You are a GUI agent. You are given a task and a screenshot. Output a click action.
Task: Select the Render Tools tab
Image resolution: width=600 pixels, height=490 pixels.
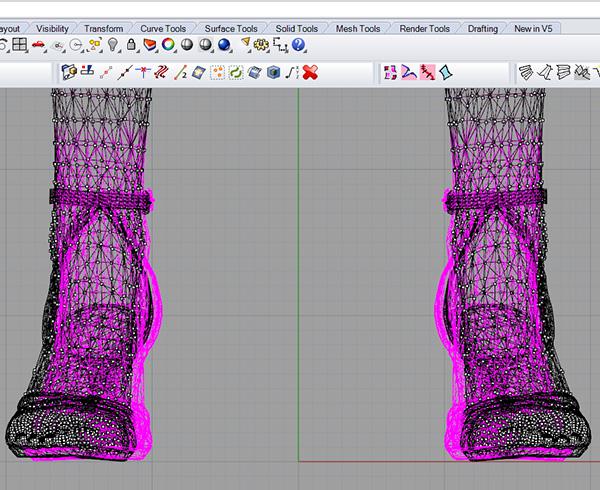coord(424,29)
